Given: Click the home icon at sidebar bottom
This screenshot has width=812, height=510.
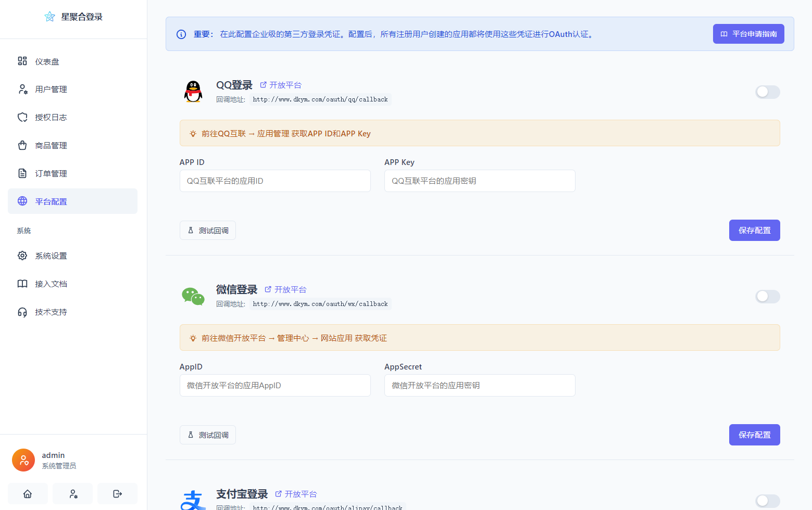Looking at the screenshot, I should point(27,493).
